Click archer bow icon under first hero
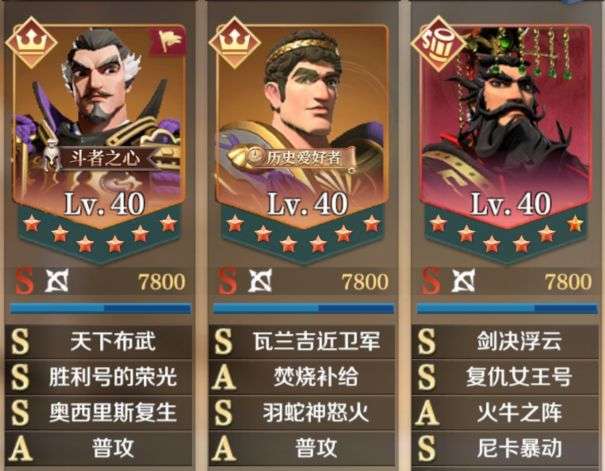The image size is (605, 471). coord(57,280)
